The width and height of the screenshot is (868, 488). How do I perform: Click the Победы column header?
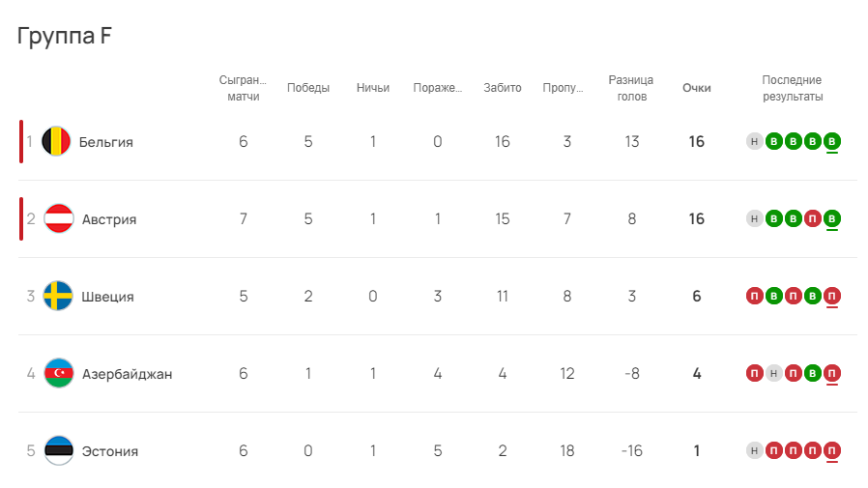(x=308, y=88)
